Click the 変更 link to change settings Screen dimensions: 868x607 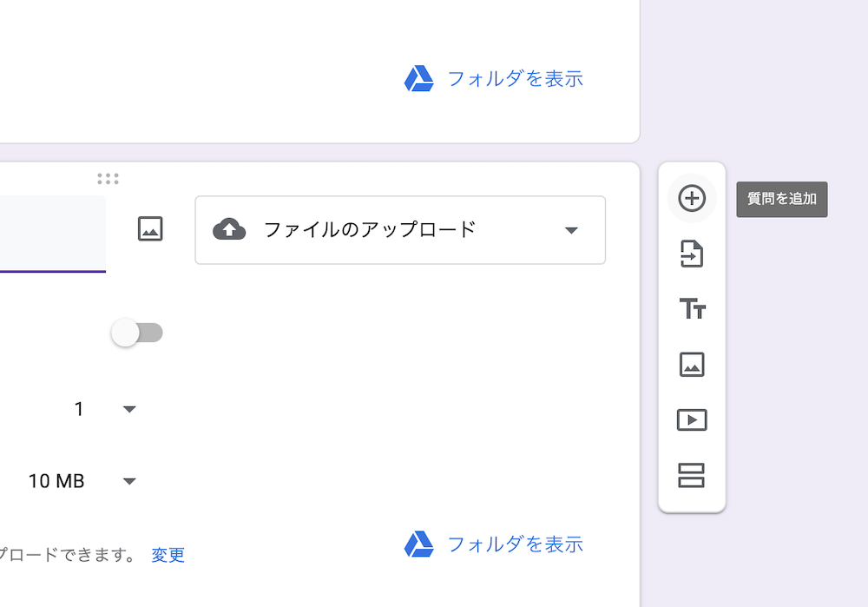coord(168,555)
